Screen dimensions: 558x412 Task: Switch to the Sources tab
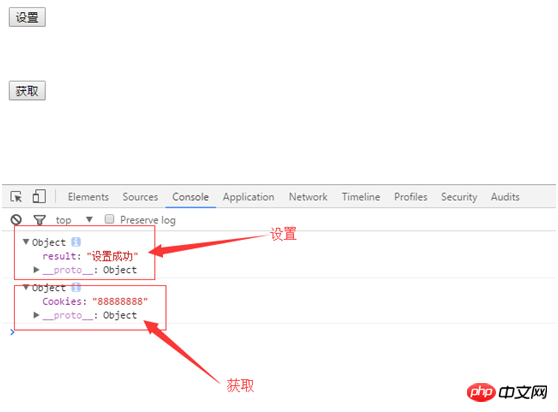coord(140,197)
